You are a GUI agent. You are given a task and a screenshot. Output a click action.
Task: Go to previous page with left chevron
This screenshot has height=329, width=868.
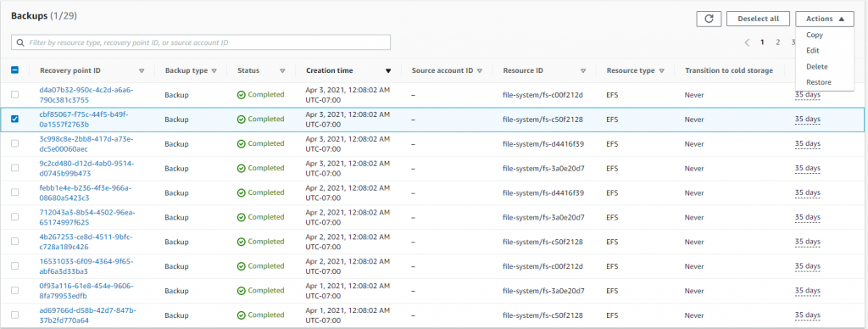748,42
